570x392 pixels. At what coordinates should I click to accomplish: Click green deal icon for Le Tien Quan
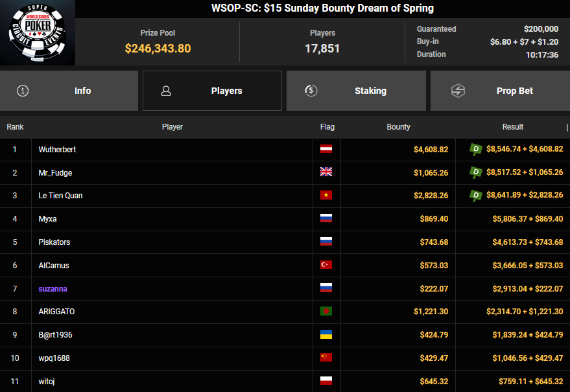pos(476,195)
